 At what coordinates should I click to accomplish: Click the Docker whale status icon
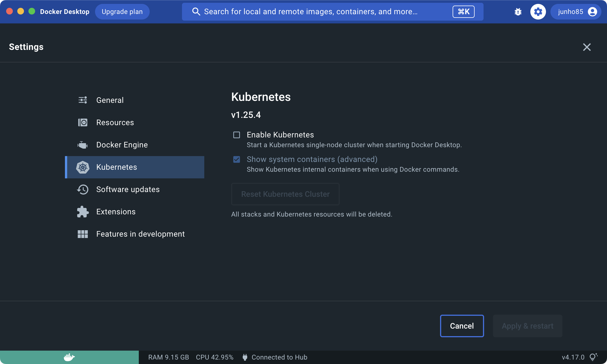point(69,357)
